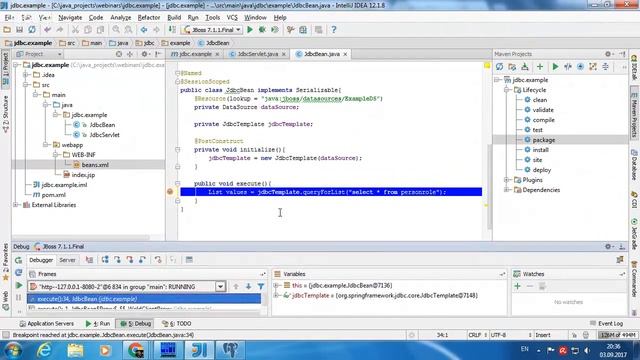
Task: Click Show Execution Point debugger icon
Action: [x=89, y=260]
